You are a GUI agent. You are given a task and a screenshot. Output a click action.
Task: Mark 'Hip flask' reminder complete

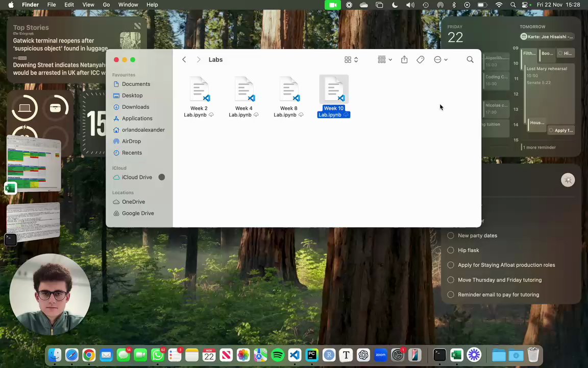click(x=451, y=250)
